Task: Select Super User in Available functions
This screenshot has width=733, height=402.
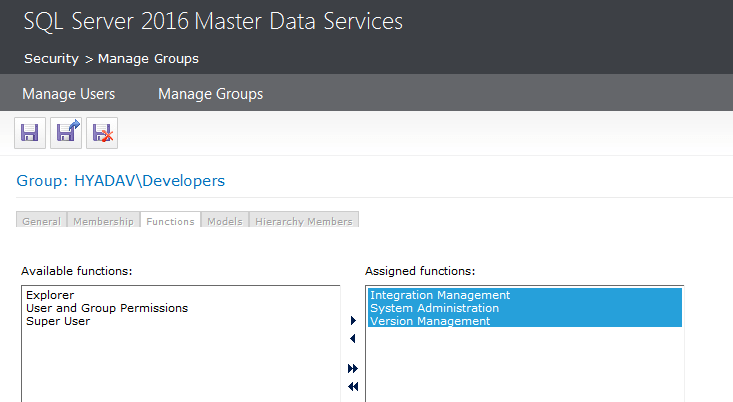Action: click(x=180, y=321)
